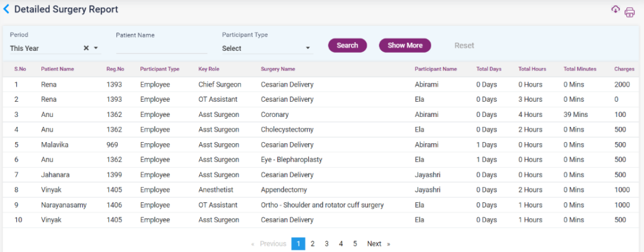The height and width of the screenshot is (252, 644).
Task: Jump to page 3 in pagination
Action: (x=326, y=244)
